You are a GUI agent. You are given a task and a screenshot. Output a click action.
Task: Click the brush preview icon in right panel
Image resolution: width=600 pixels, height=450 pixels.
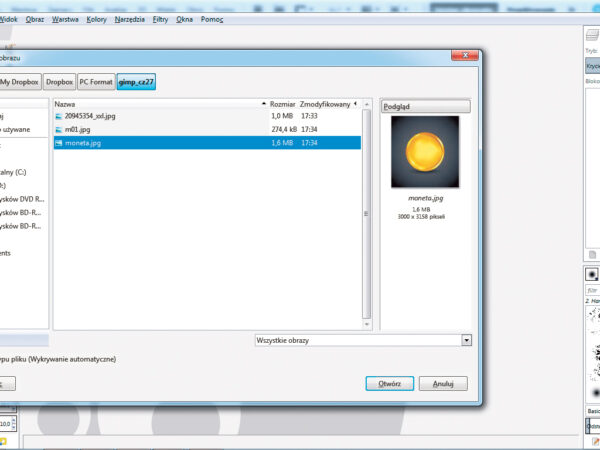point(592,274)
